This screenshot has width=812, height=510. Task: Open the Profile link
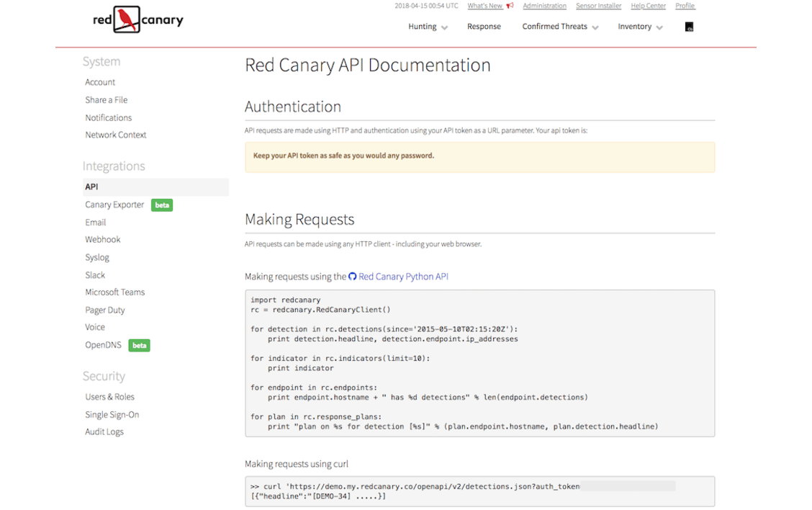click(x=685, y=6)
